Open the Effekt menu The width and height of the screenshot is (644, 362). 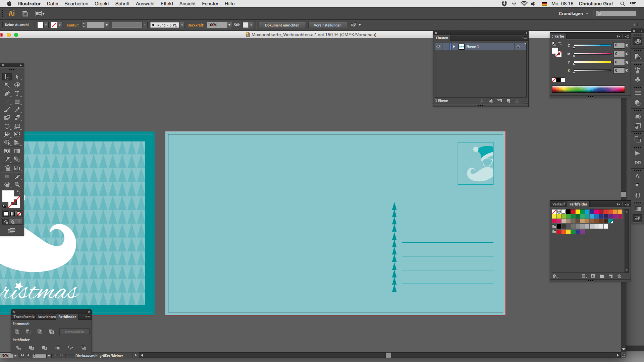click(167, 4)
